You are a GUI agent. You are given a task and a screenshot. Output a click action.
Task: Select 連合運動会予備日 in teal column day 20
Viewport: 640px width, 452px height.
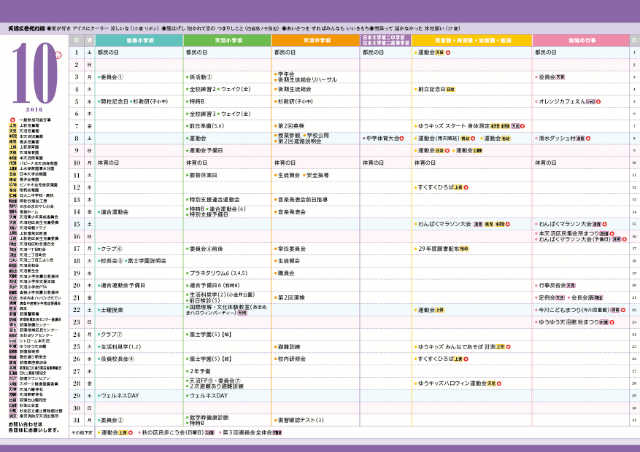click(x=123, y=285)
